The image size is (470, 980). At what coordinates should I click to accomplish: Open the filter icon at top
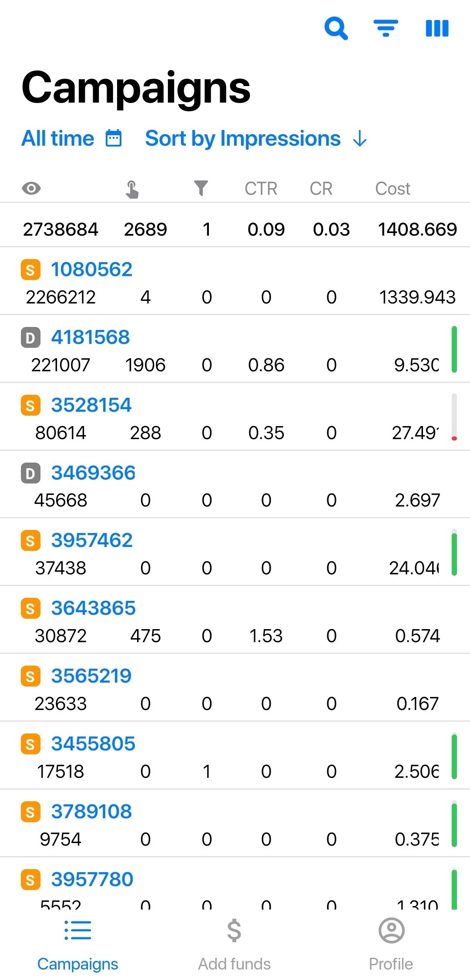386,29
